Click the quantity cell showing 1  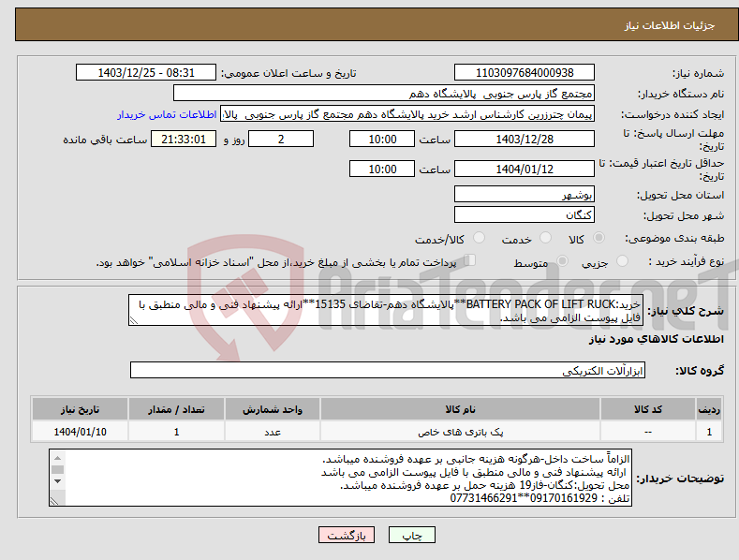click(176, 432)
